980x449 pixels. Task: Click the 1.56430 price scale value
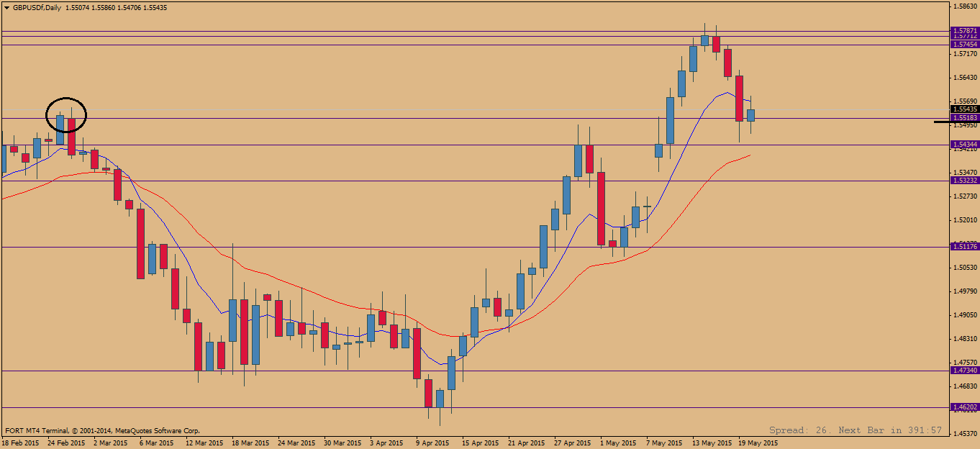point(965,77)
